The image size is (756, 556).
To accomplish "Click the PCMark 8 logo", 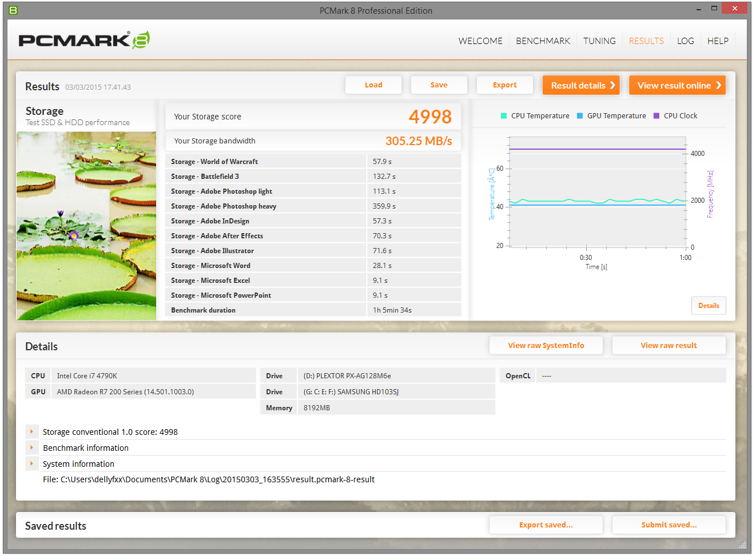I will pyautogui.click(x=84, y=40).
